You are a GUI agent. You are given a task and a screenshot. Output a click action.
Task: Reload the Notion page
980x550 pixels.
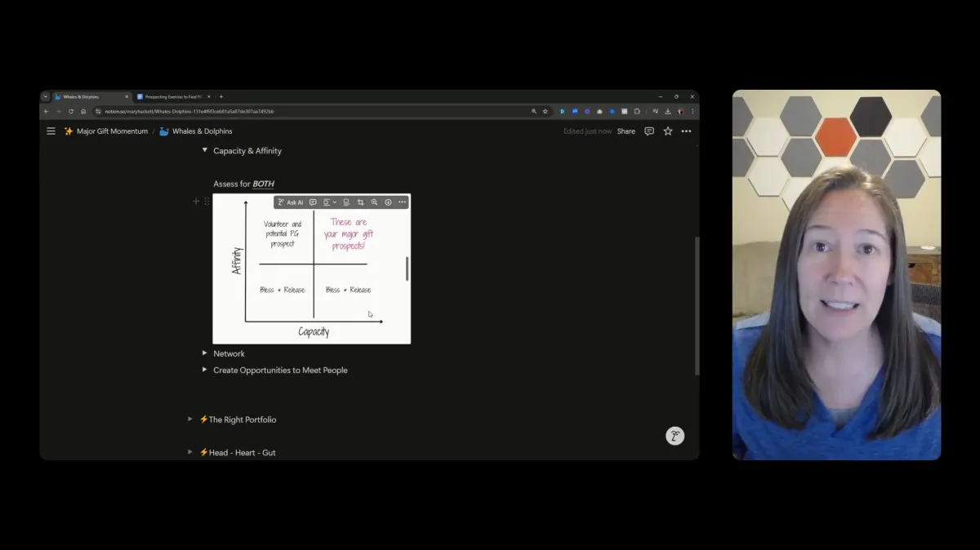click(x=70, y=111)
